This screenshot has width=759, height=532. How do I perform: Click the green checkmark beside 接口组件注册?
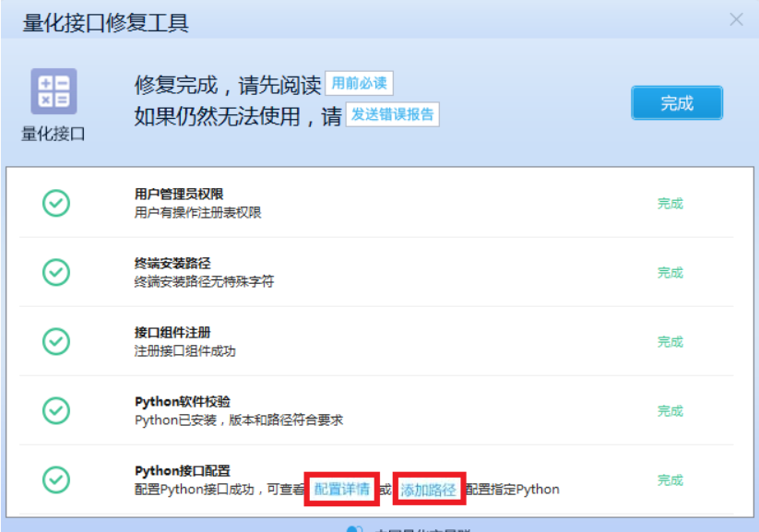55,341
